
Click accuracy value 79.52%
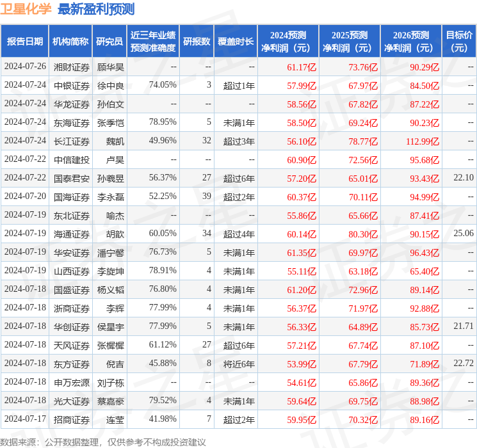[x=163, y=400]
